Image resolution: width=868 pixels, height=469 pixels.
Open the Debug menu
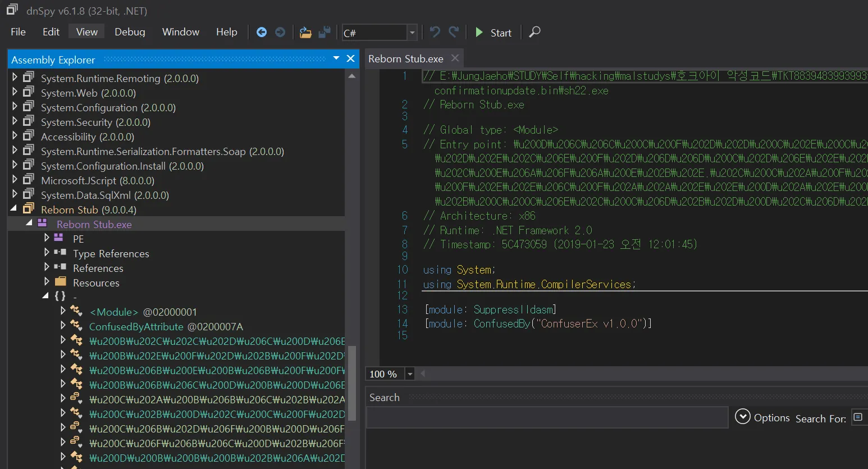tap(130, 32)
